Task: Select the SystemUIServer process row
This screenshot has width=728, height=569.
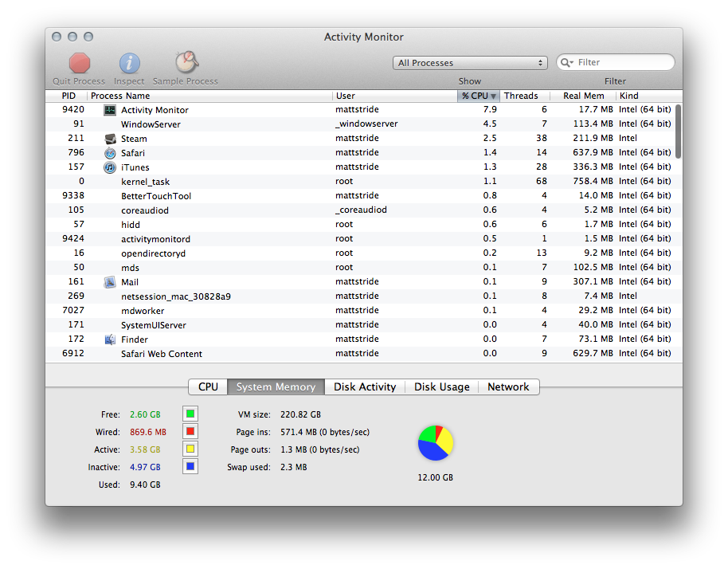Action: coord(360,325)
